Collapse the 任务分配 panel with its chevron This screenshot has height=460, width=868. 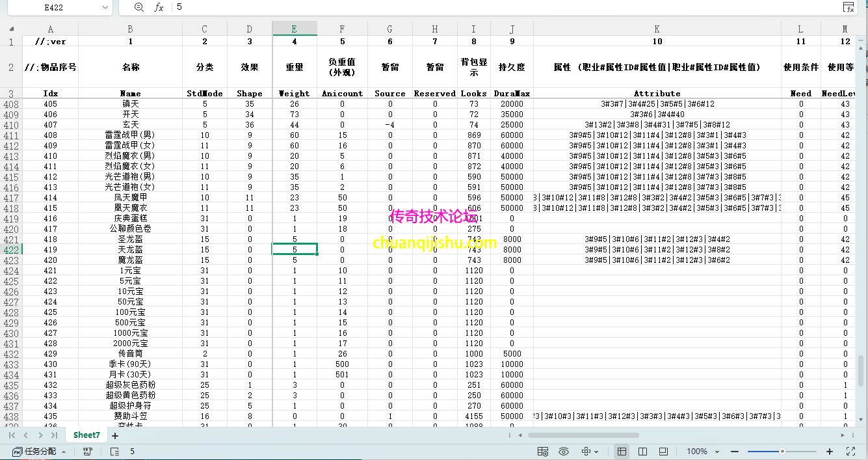[x=63, y=451]
